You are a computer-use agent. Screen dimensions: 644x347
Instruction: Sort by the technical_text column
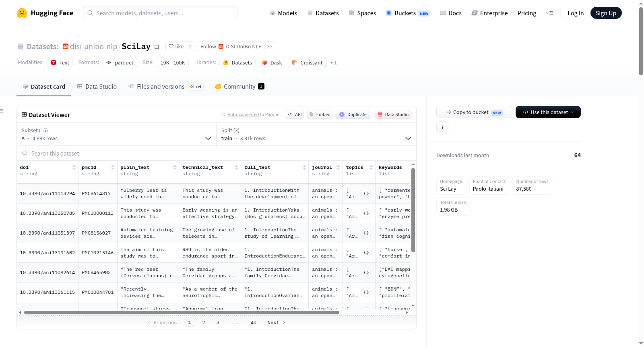[x=236, y=167]
